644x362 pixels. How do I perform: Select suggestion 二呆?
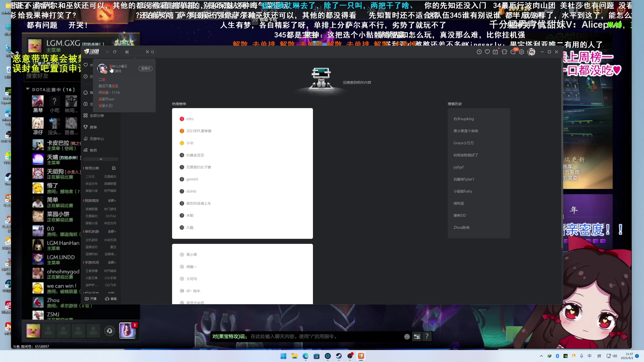[102, 79]
